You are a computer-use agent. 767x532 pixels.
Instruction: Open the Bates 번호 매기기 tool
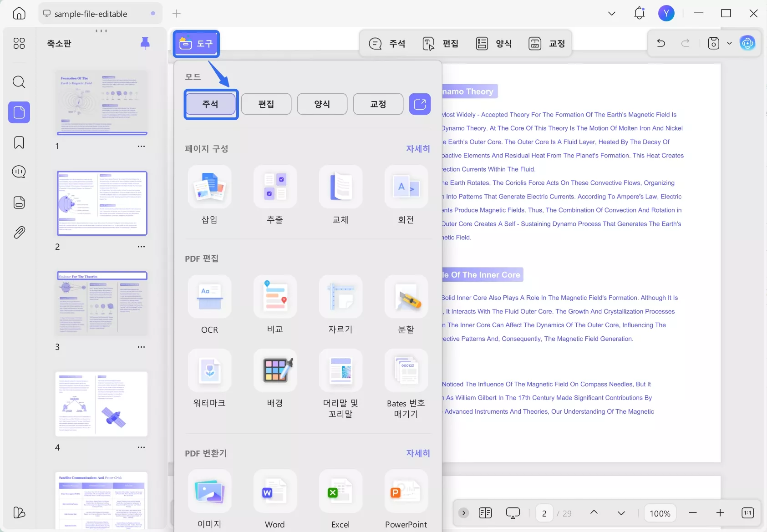click(x=406, y=384)
